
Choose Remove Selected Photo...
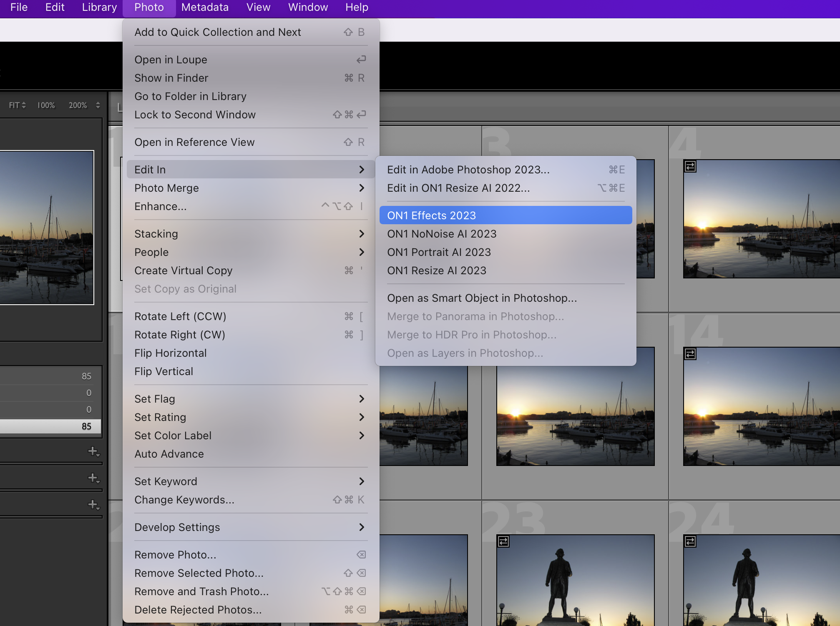[251, 573]
